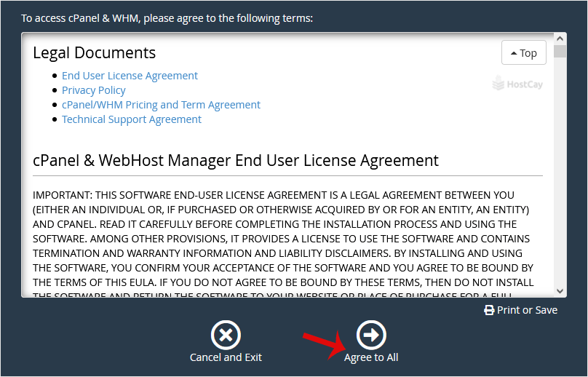Click the circled X cancel icon

[x=226, y=335]
